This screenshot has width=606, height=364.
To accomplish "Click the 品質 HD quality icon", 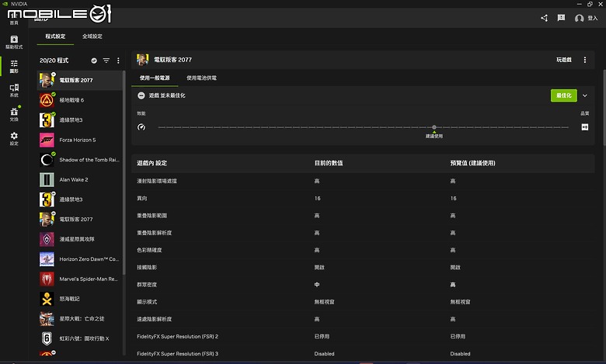I will coord(585,127).
